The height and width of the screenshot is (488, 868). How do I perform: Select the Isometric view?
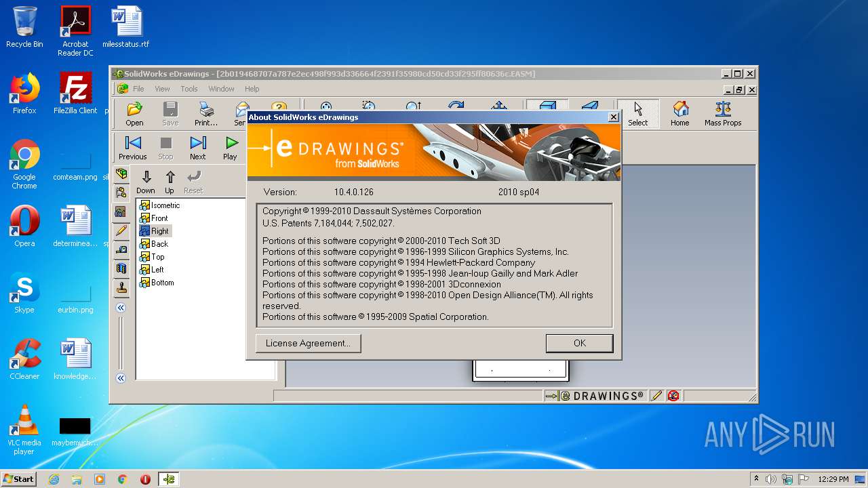pyautogui.click(x=159, y=205)
